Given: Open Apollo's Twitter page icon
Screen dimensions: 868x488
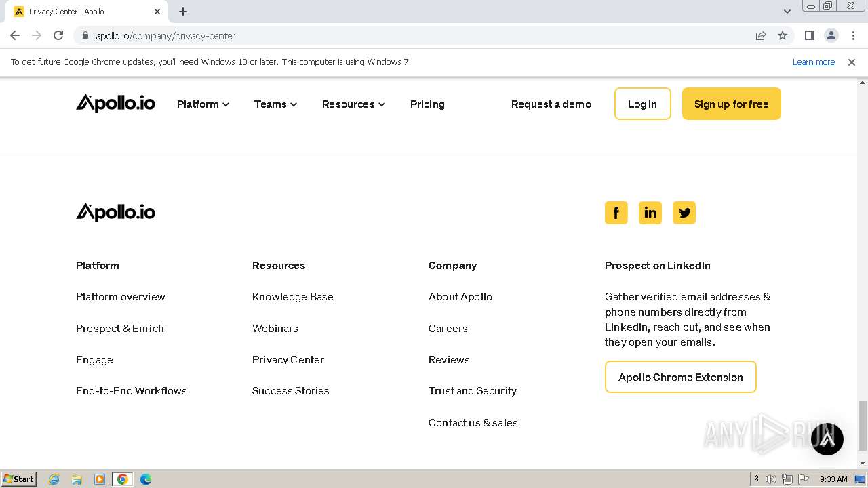Looking at the screenshot, I should point(684,213).
